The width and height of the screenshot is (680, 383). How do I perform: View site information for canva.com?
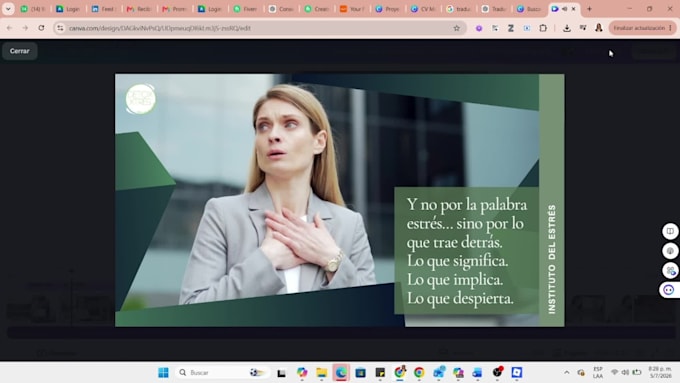coord(60,28)
